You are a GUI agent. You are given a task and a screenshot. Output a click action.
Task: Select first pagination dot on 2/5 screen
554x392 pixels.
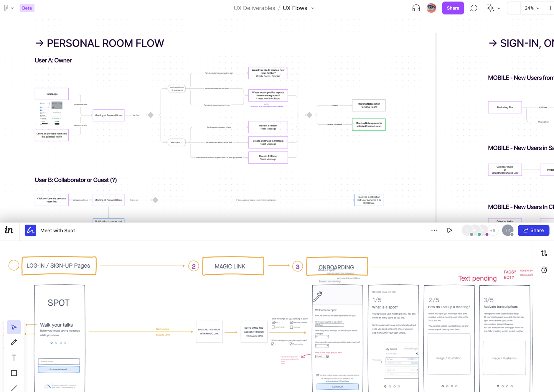tap(443, 386)
